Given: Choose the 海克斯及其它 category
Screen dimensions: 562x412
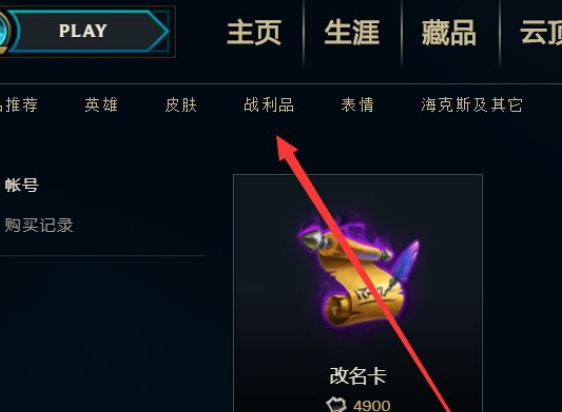Looking at the screenshot, I should click(472, 105).
